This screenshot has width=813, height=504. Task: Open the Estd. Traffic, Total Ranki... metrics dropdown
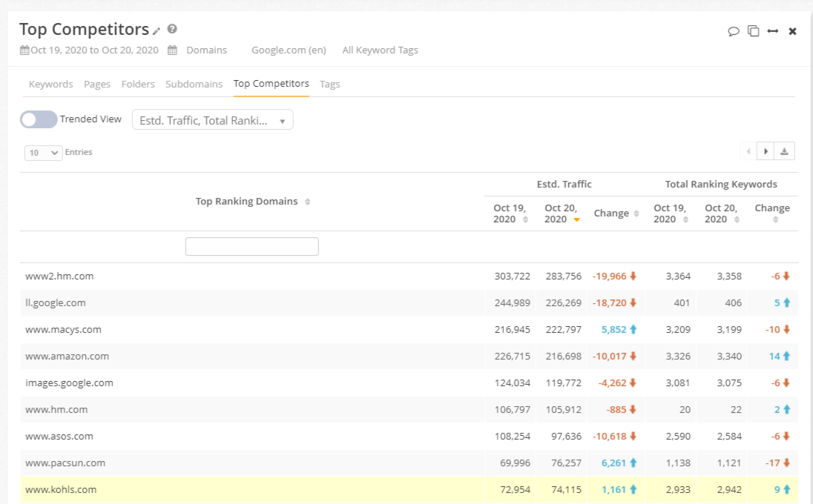213,119
